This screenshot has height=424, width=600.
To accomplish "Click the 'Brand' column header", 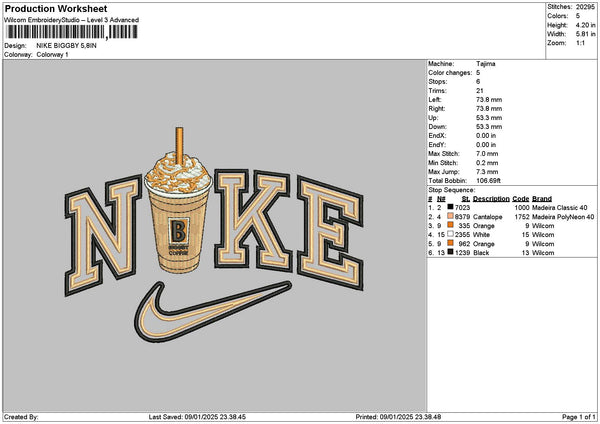I will (542, 199).
